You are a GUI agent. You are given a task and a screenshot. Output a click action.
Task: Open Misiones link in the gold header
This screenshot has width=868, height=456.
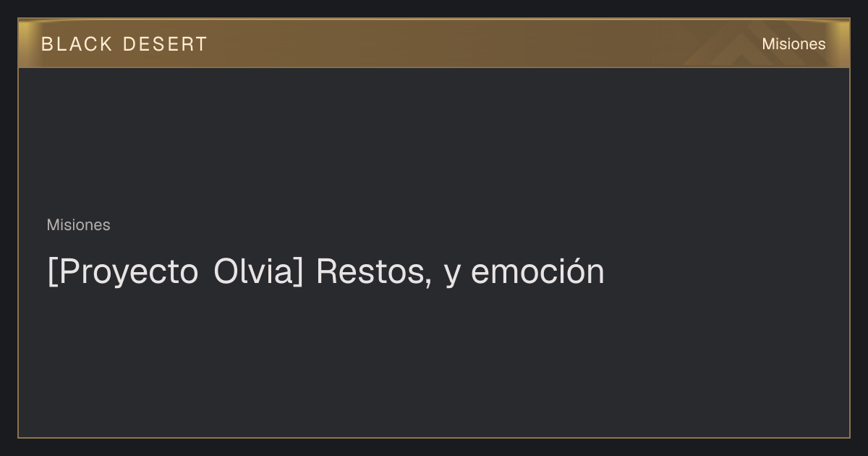click(793, 44)
